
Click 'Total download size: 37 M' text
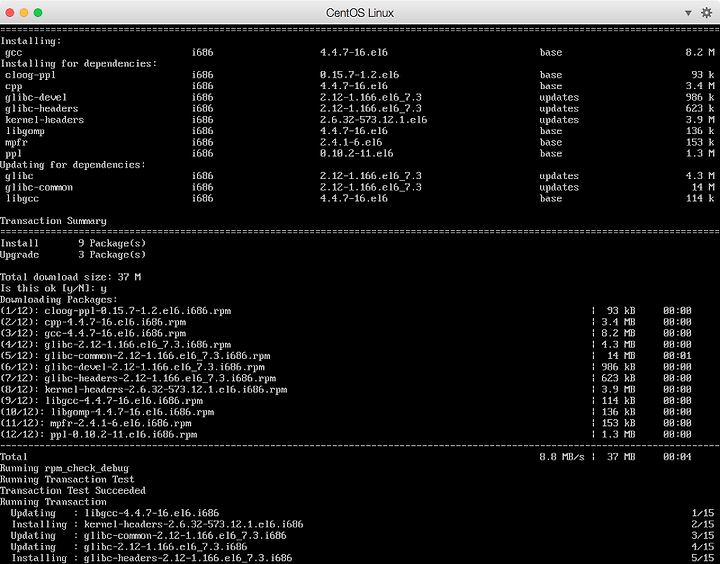70,277
